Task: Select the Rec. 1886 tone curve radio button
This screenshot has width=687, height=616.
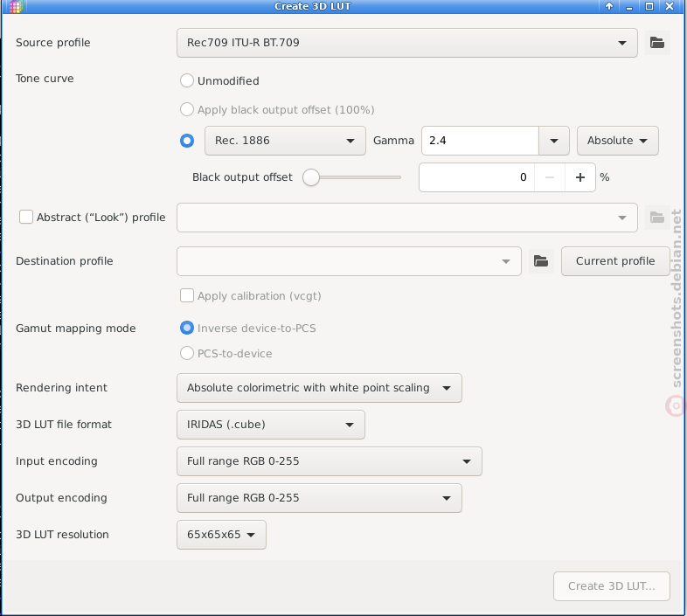Action: pyautogui.click(x=187, y=141)
